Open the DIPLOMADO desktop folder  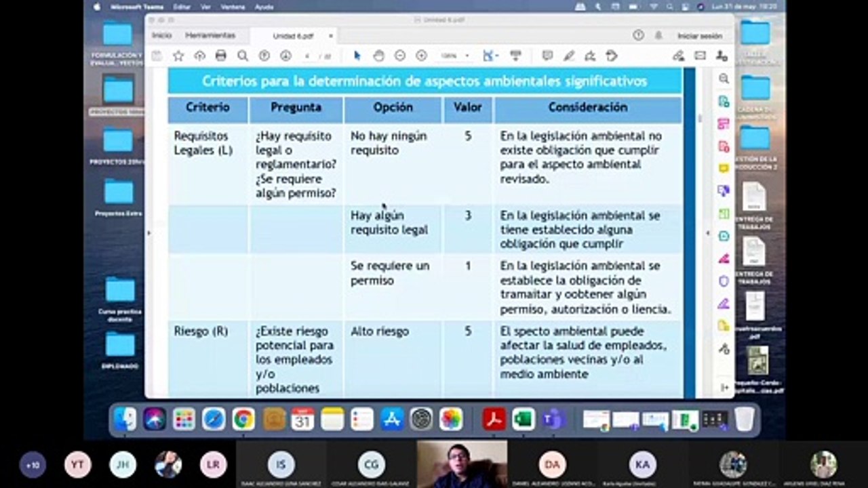coord(120,350)
